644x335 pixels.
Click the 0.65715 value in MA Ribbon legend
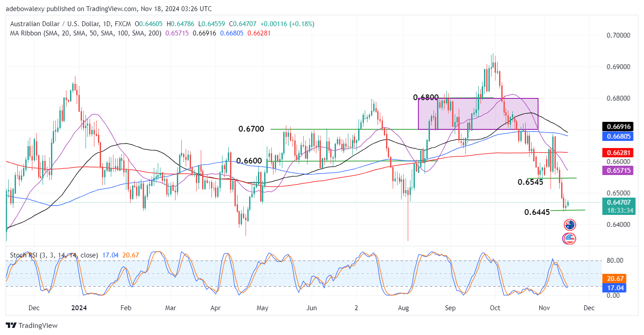click(x=177, y=33)
